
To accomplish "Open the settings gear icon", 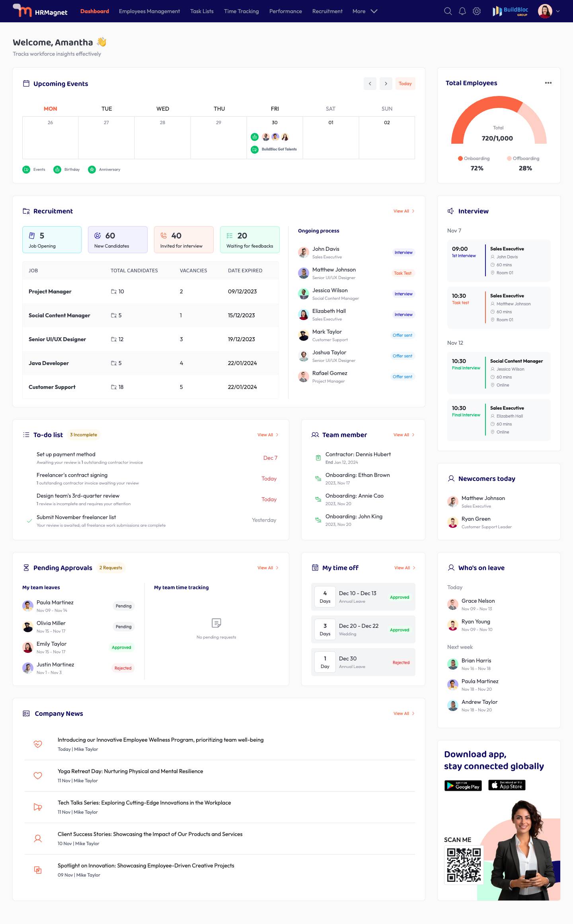I will click(477, 11).
